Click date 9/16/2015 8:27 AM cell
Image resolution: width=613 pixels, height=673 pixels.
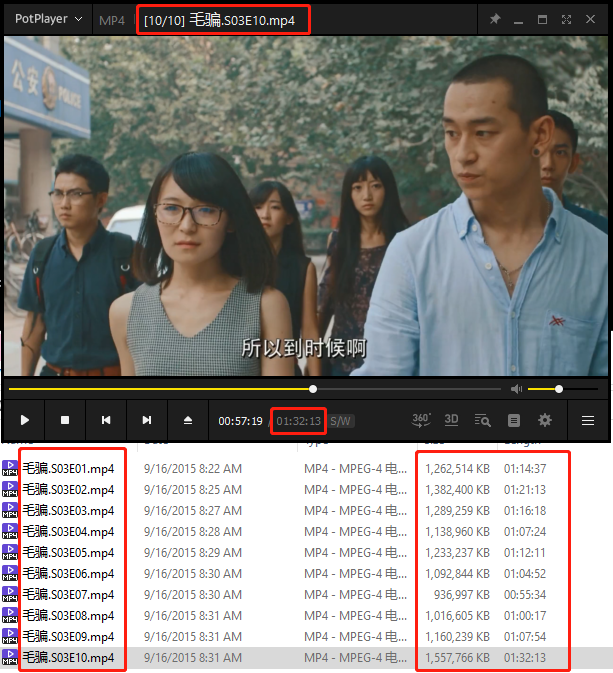pos(193,511)
